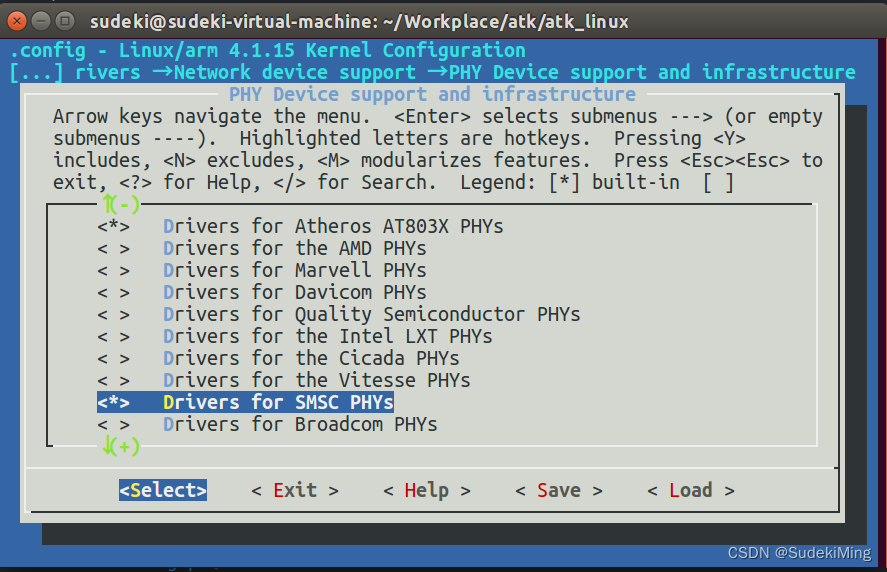Select 'Drivers for Broadcom PHYs' entry
Viewport: 887px width, 572px height.
click(x=300, y=424)
